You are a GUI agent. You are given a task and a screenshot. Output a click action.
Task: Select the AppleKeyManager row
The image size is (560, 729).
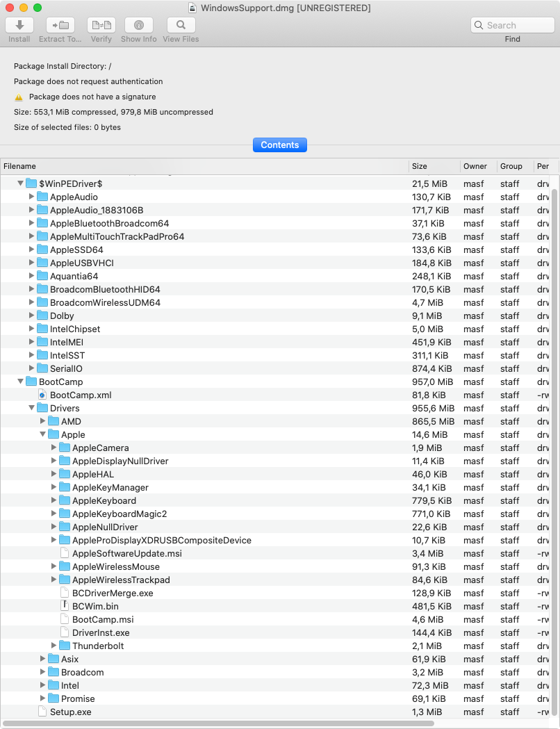275,487
